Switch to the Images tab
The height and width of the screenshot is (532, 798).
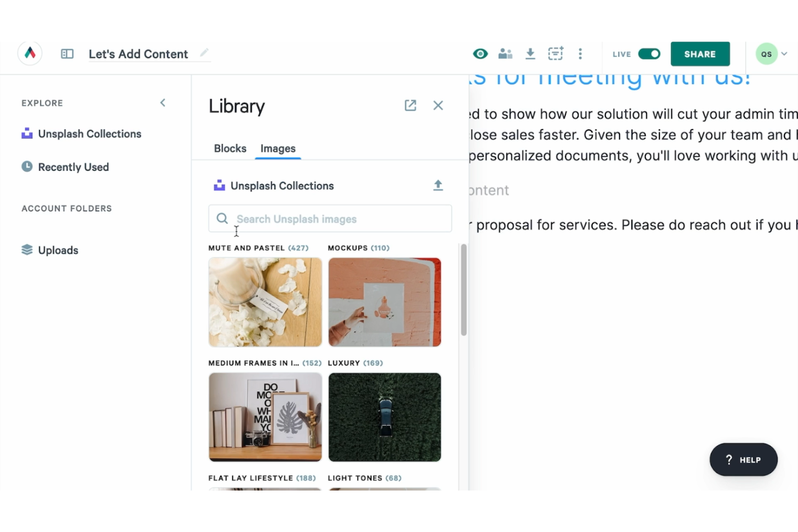tap(278, 148)
